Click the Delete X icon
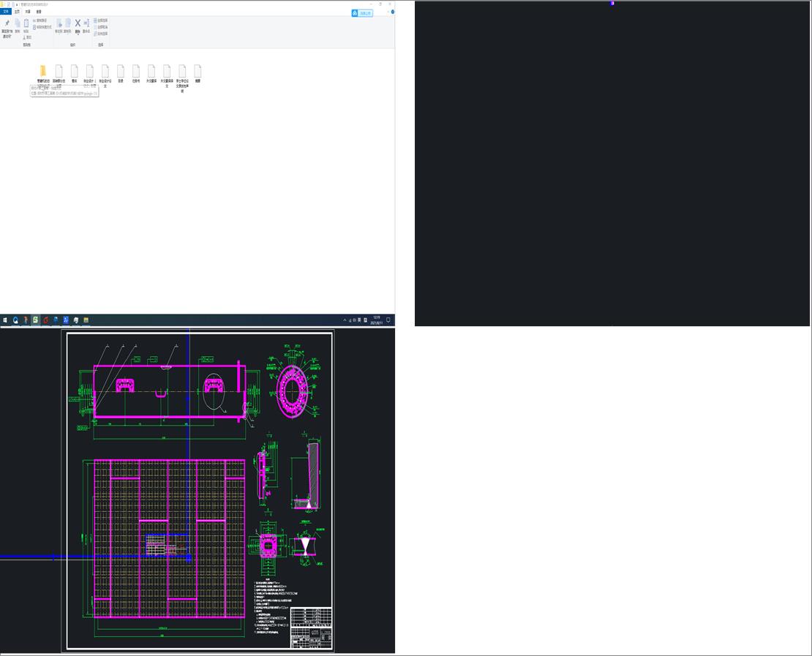Viewport: 812px width, 656px height. click(x=78, y=24)
